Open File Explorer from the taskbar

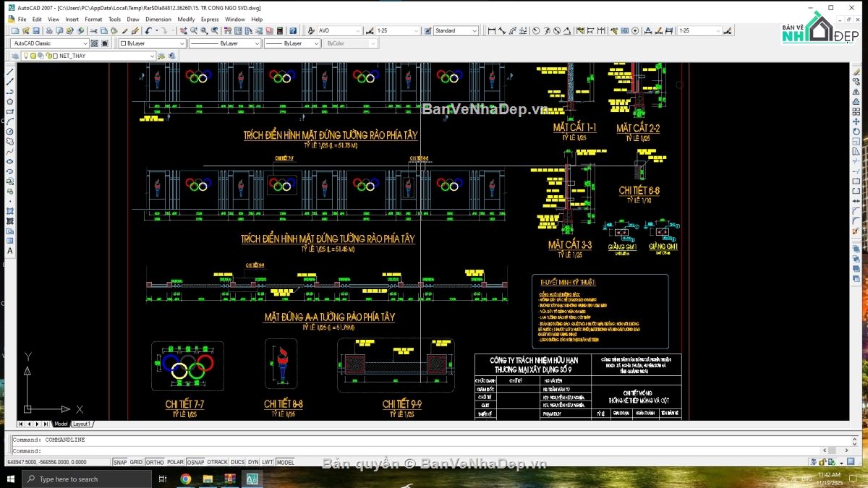[208, 479]
